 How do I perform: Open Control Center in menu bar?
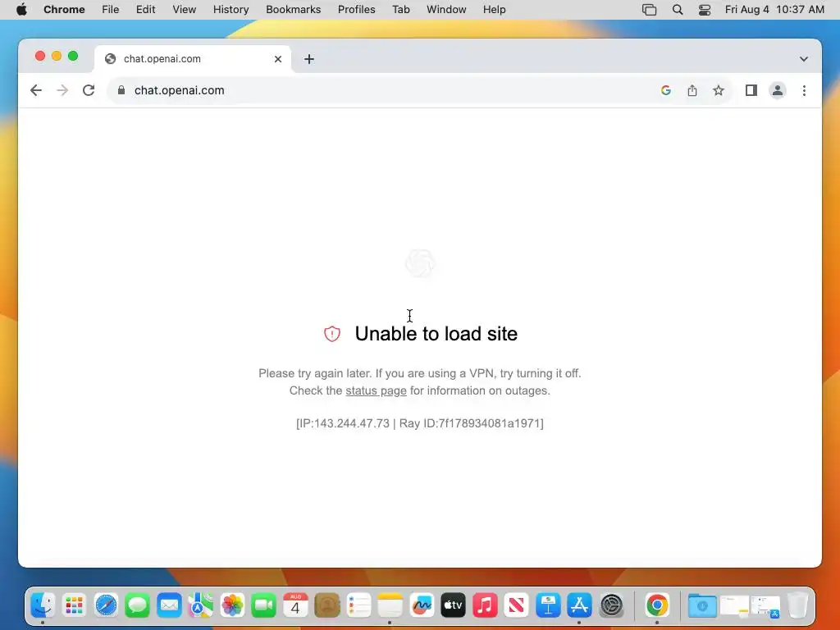point(705,10)
